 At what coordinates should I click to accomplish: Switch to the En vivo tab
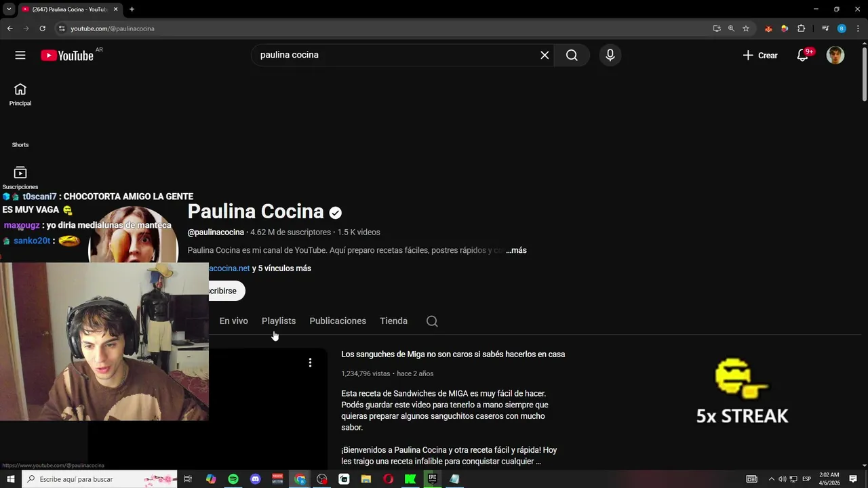pos(234,321)
